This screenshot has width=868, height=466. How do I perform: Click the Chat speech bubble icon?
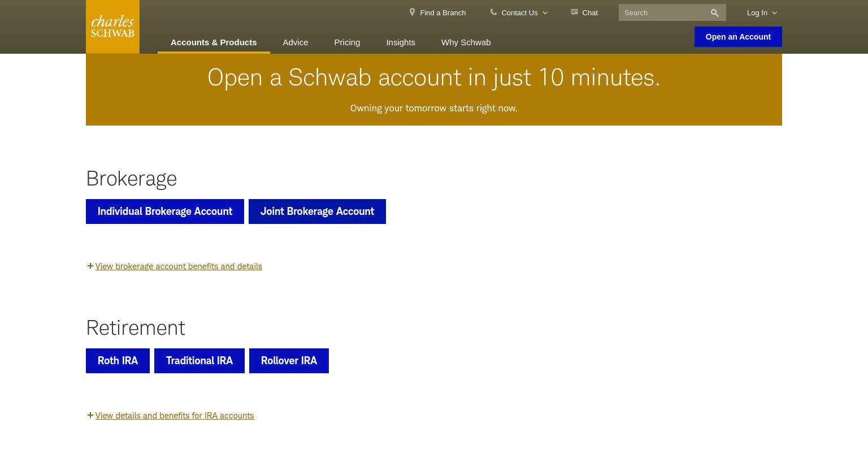[574, 12]
